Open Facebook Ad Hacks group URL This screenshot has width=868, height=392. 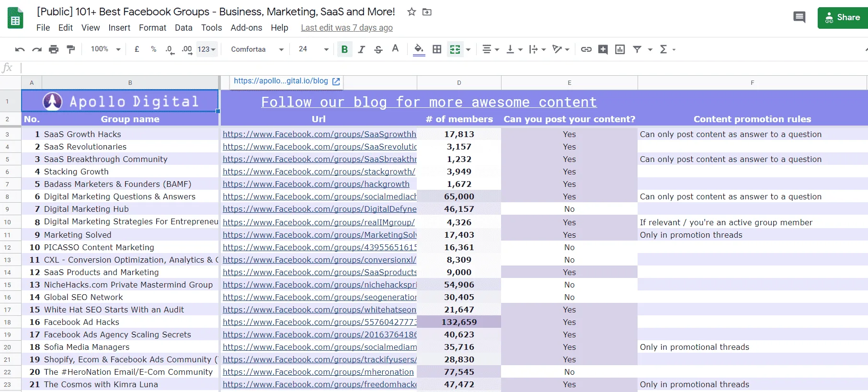319,322
